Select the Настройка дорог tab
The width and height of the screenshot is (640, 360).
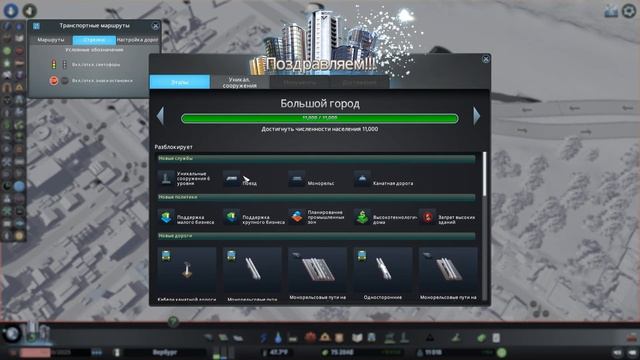coord(138,40)
